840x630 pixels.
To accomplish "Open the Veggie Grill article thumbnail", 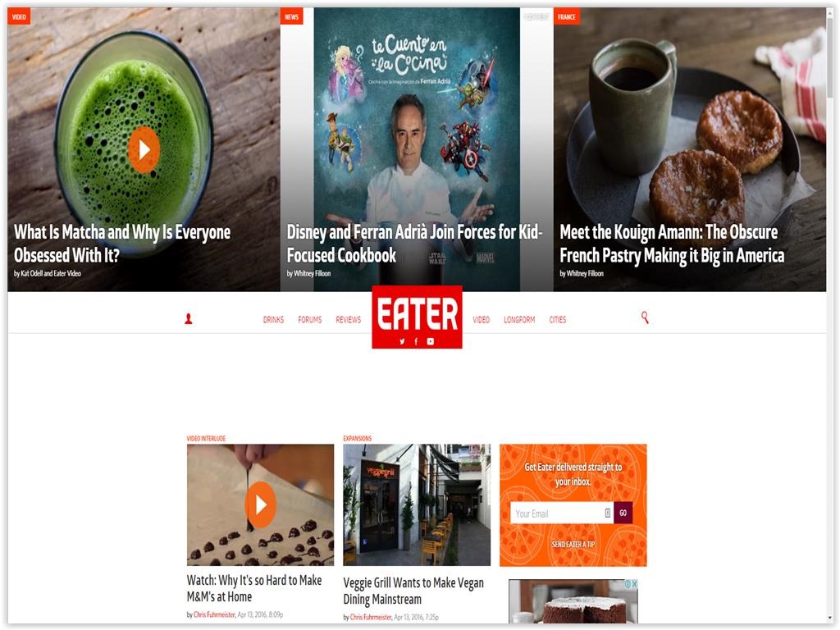I will 417,504.
